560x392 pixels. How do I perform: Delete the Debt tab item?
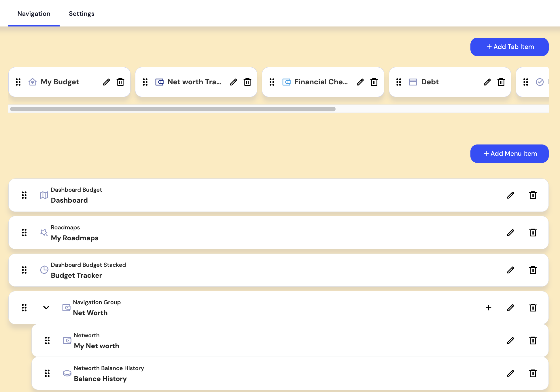[x=501, y=82]
